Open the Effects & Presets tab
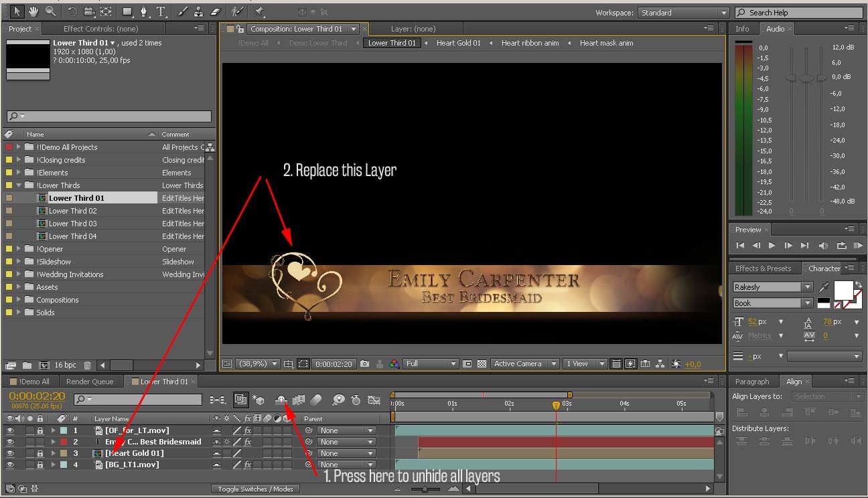868x498 pixels. (763, 268)
